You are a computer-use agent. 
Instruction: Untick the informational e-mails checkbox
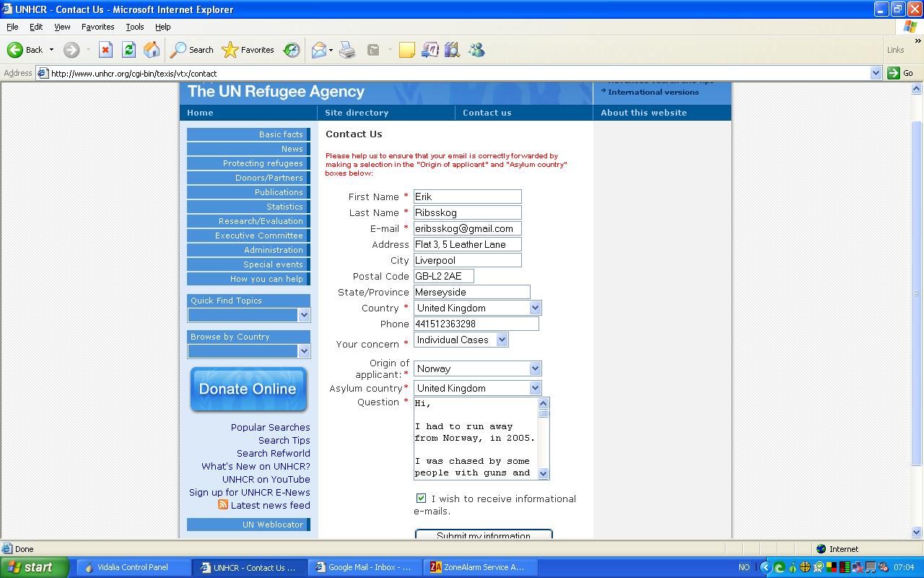421,498
